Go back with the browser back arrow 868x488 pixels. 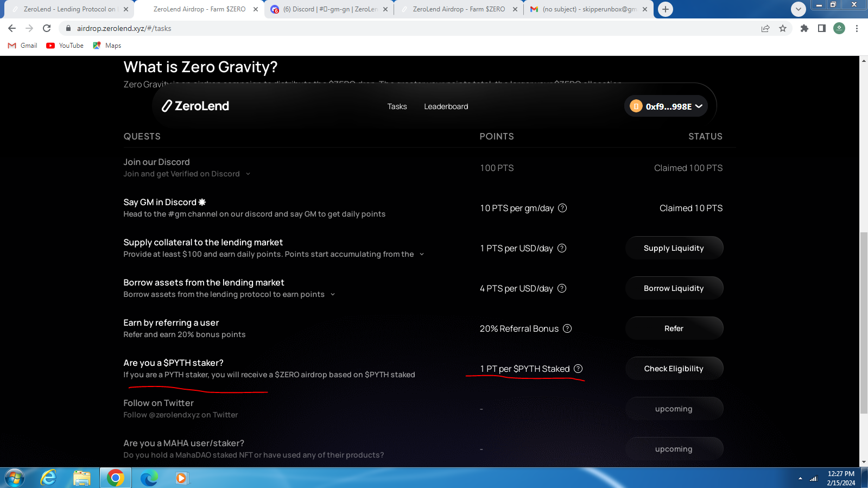pyautogui.click(x=12, y=28)
